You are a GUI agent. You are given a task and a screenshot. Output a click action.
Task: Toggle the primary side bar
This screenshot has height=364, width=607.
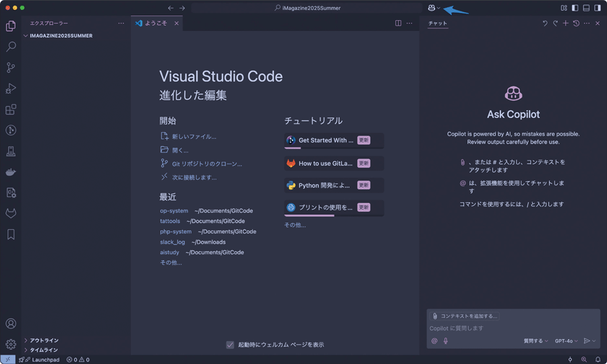(x=575, y=7)
